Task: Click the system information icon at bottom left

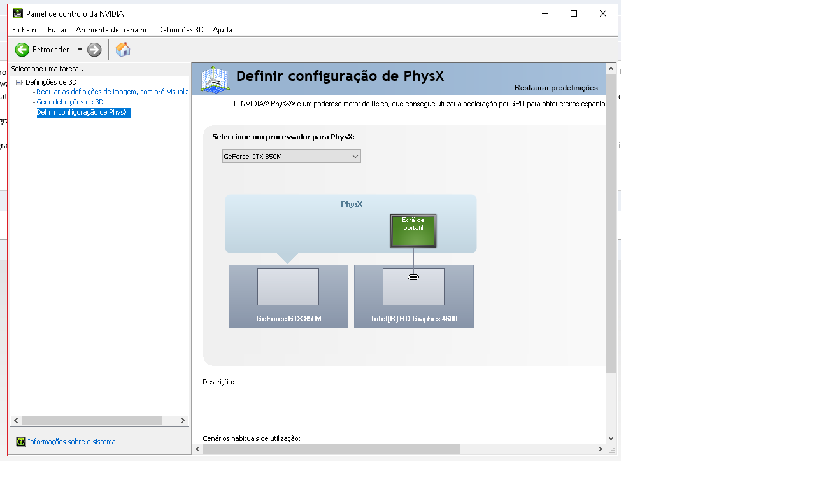Action: 21,442
